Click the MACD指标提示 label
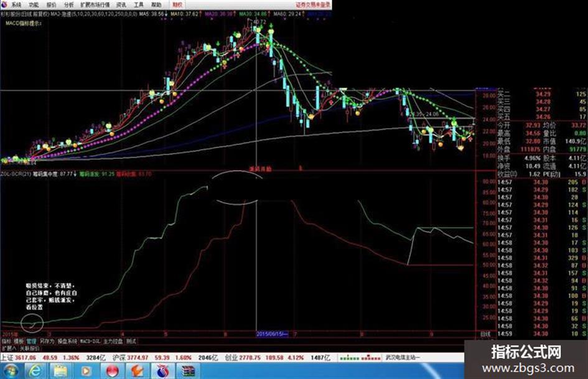Screen dimensions: 588x379 pos(23,23)
